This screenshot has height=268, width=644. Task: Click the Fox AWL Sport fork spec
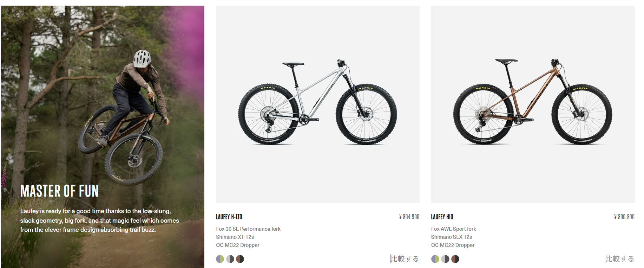453,229
